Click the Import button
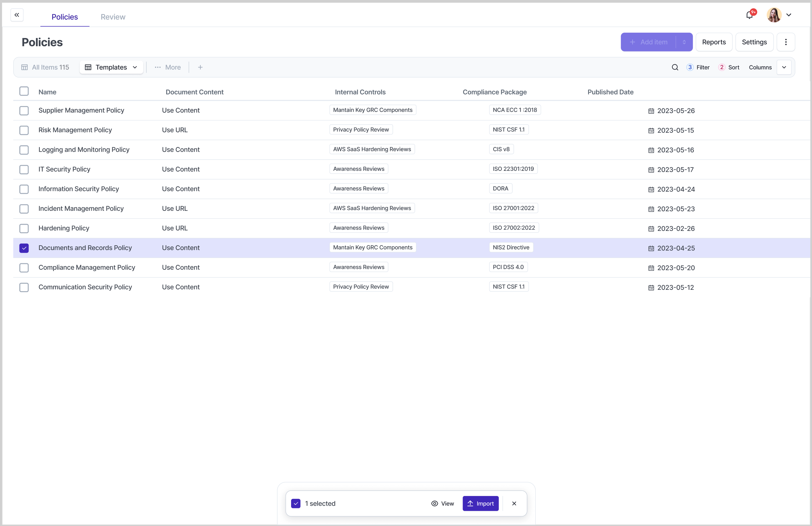The width and height of the screenshot is (812, 526). (x=480, y=504)
